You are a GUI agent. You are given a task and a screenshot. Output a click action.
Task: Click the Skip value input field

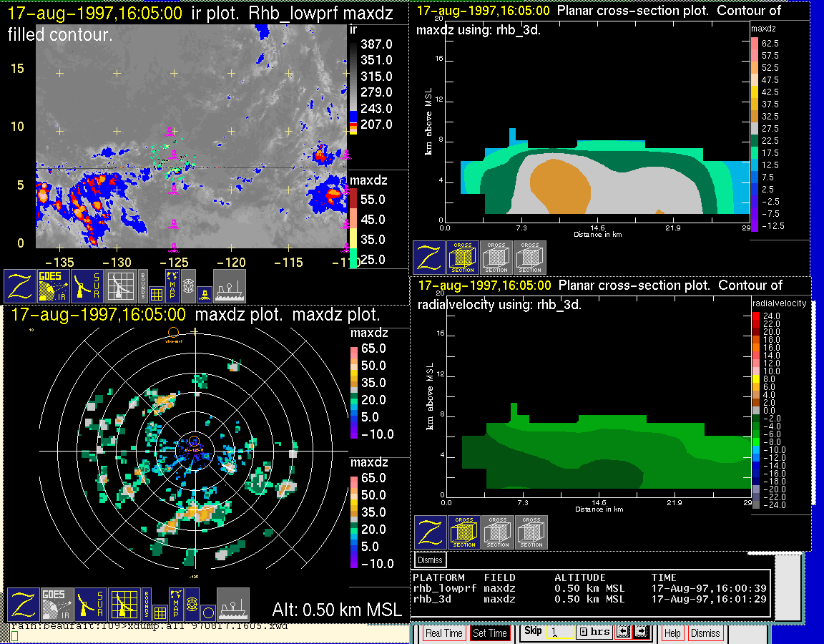559,633
